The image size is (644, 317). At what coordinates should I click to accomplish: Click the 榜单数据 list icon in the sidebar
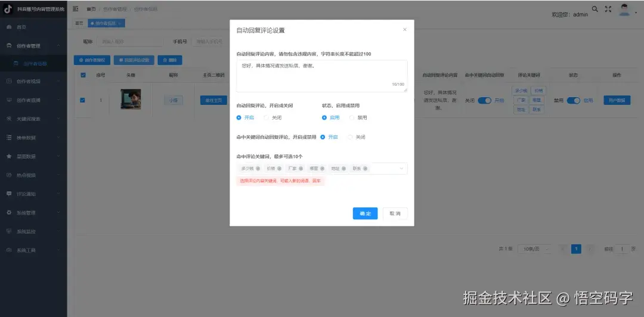9,138
